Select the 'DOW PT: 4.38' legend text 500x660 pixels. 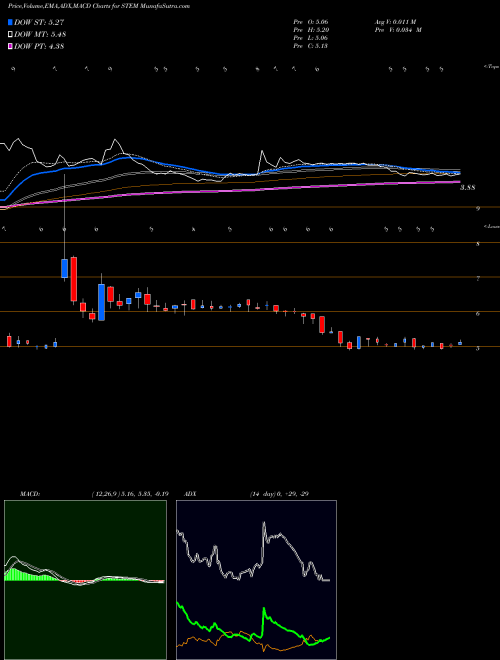(39, 46)
